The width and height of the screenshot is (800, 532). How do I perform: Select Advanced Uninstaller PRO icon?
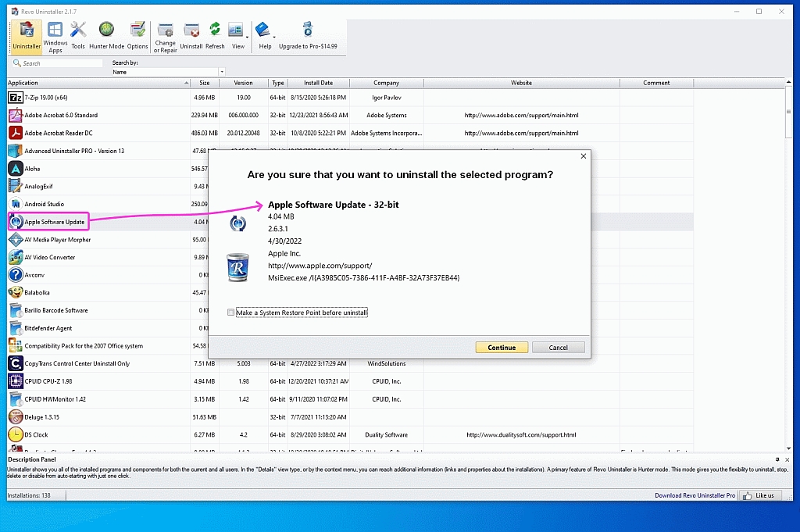click(16, 151)
